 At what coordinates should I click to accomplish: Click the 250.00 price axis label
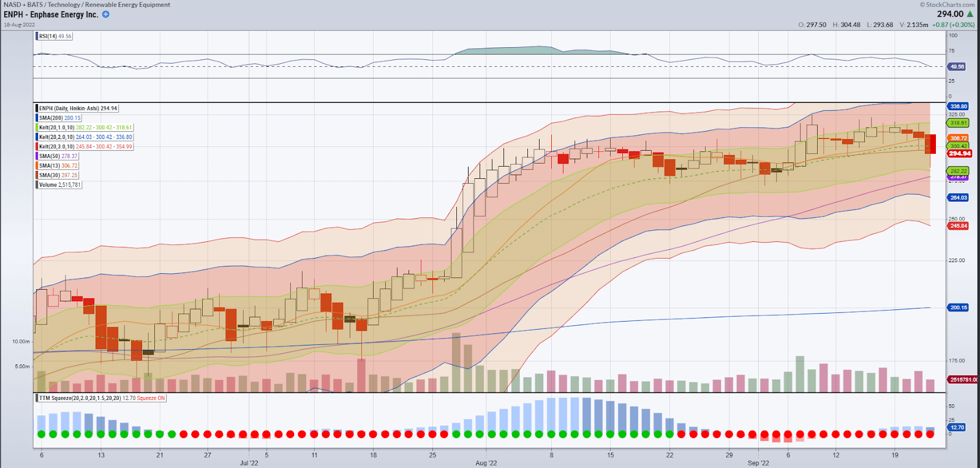point(957,219)
